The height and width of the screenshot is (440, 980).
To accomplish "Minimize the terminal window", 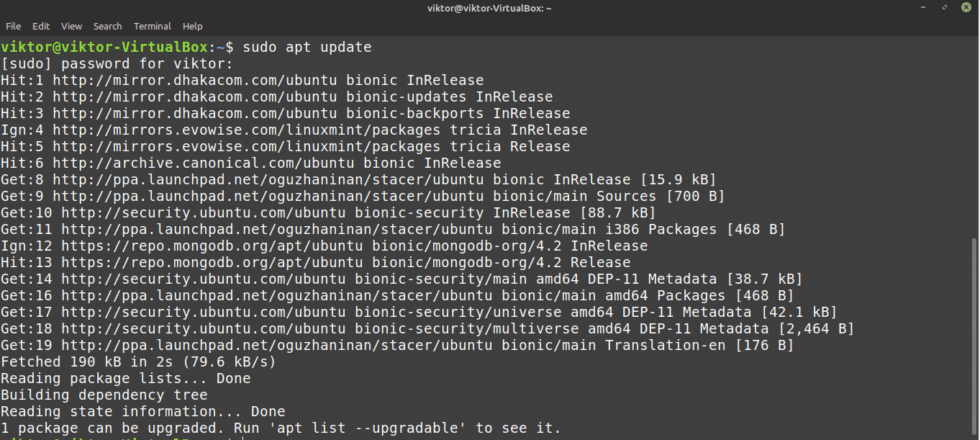I will pyautogui.click(x=924, y=8).
